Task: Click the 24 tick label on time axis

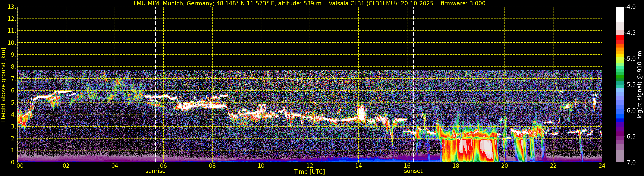Action: coord(602,166)
